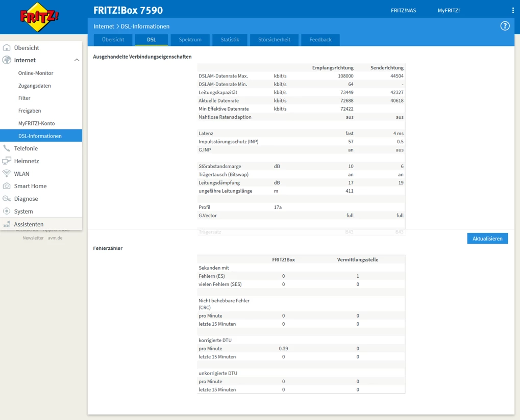Click the WLAN wifi icon
The image size is (520, 420).
pos(7,173)
